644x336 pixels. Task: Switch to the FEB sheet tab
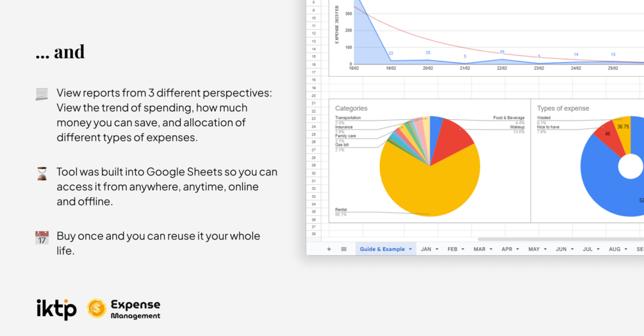[x=452, y=249]
